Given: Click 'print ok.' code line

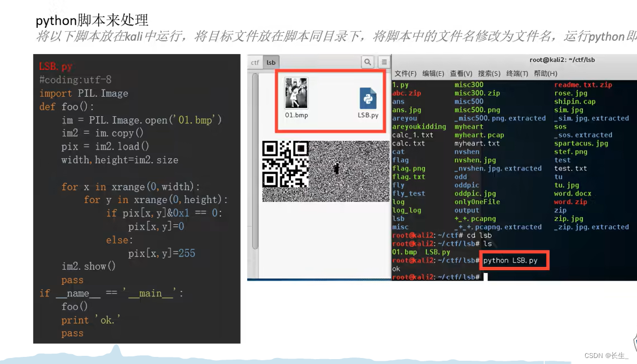Looking at the screenshot, I should (91, 320).
